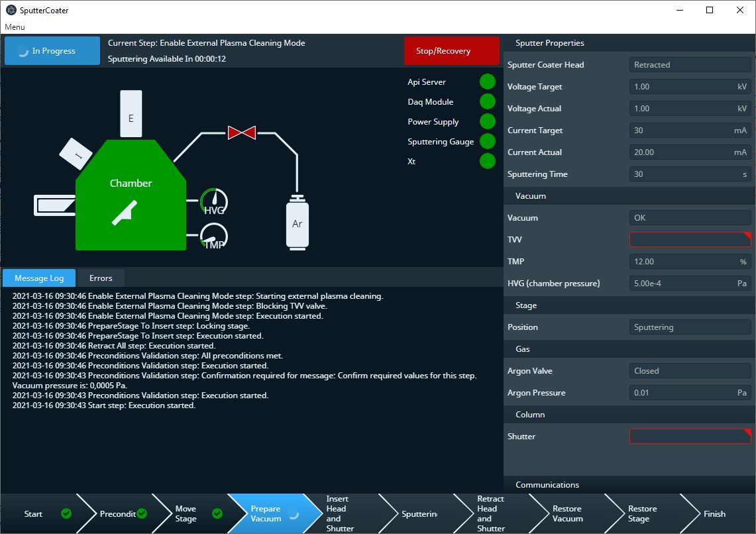Click the green Chamber diagram
Screen dimensions: 756x534
131,195
